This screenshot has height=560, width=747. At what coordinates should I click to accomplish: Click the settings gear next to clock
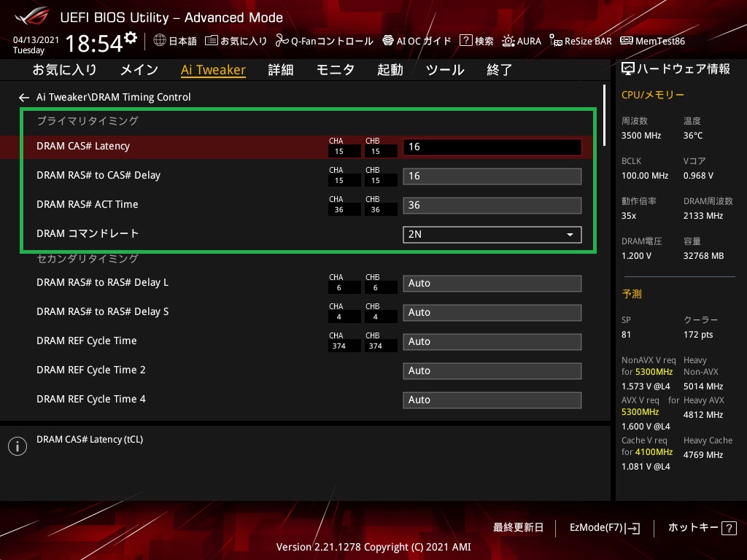[x=131, y=38]
